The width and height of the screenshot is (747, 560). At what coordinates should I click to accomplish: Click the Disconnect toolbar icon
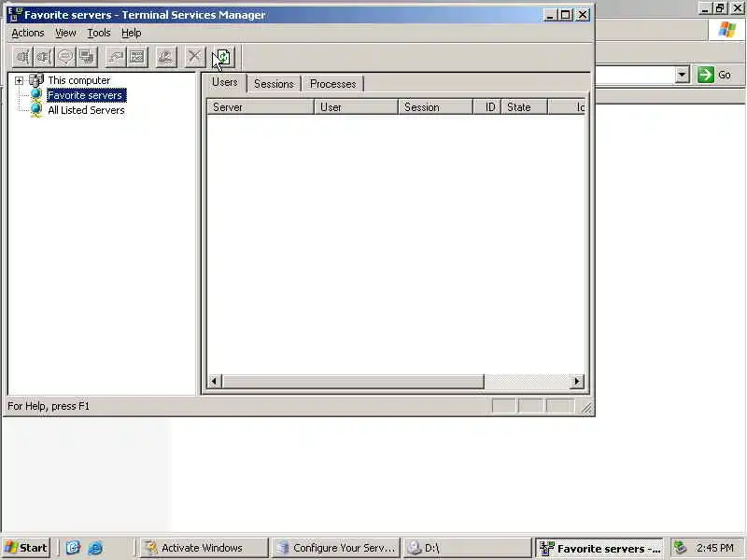point(44,58)
